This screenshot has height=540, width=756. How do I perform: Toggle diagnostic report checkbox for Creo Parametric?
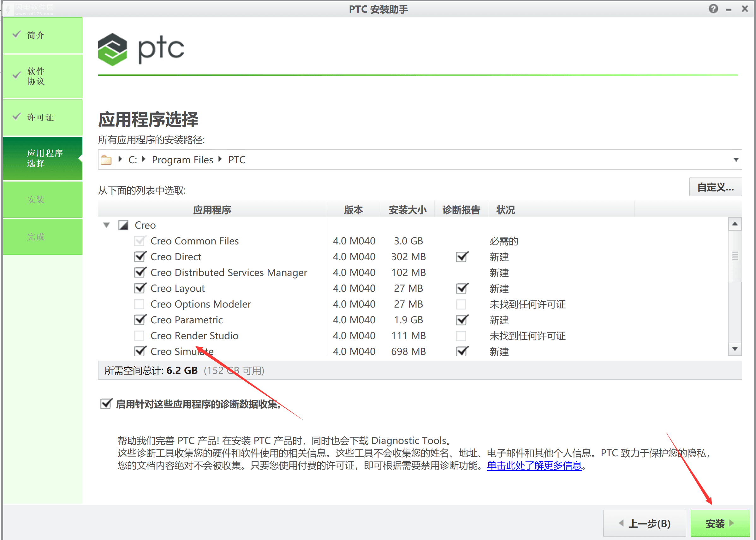tap(461, 320)
